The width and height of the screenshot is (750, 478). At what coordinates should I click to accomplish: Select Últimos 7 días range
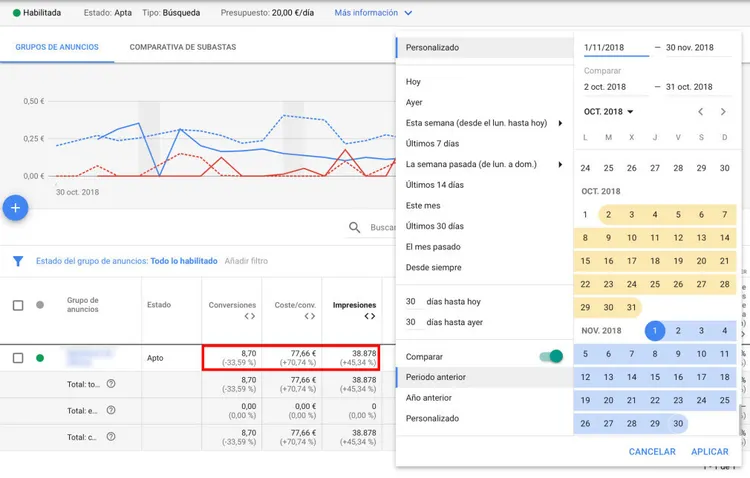432,144
